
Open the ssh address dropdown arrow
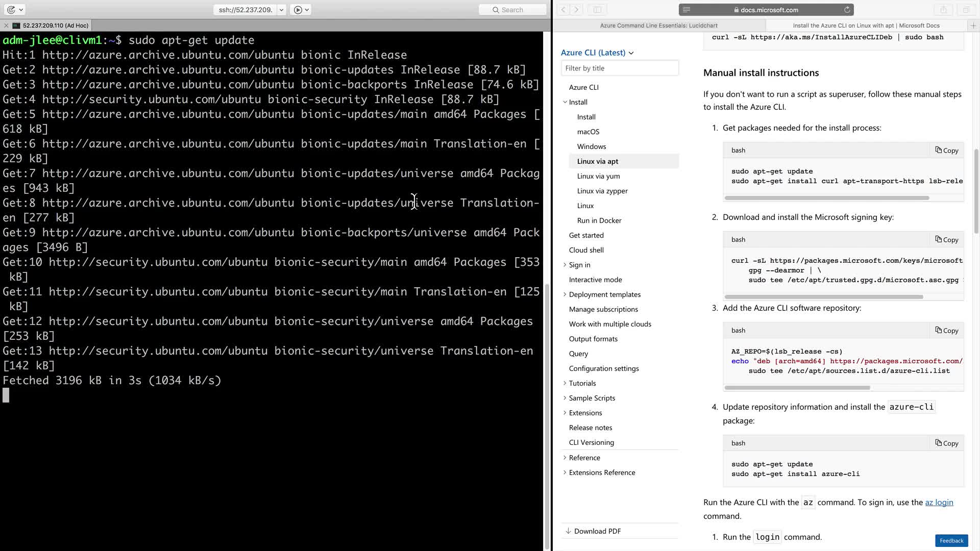(x=281, y=10)
